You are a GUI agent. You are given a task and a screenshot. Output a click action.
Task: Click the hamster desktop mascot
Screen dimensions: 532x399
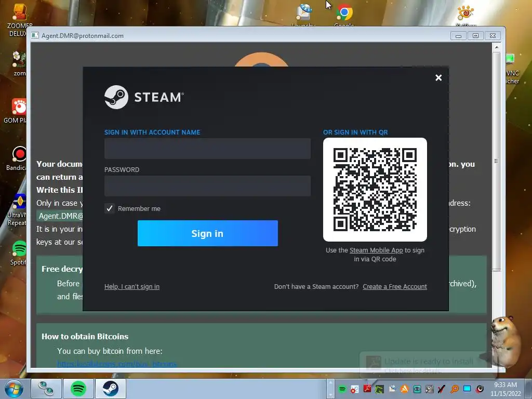pyautogui.click(x=506, y=341)
